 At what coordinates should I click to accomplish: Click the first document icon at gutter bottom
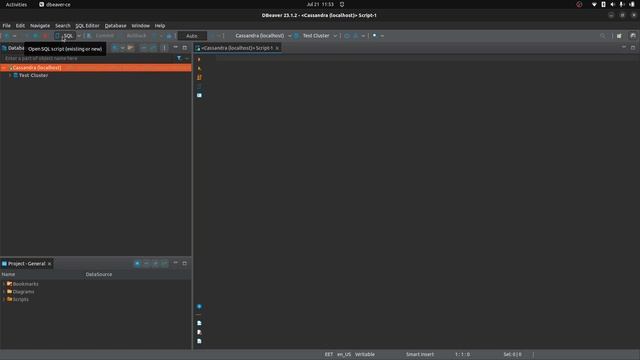point(199,323)
